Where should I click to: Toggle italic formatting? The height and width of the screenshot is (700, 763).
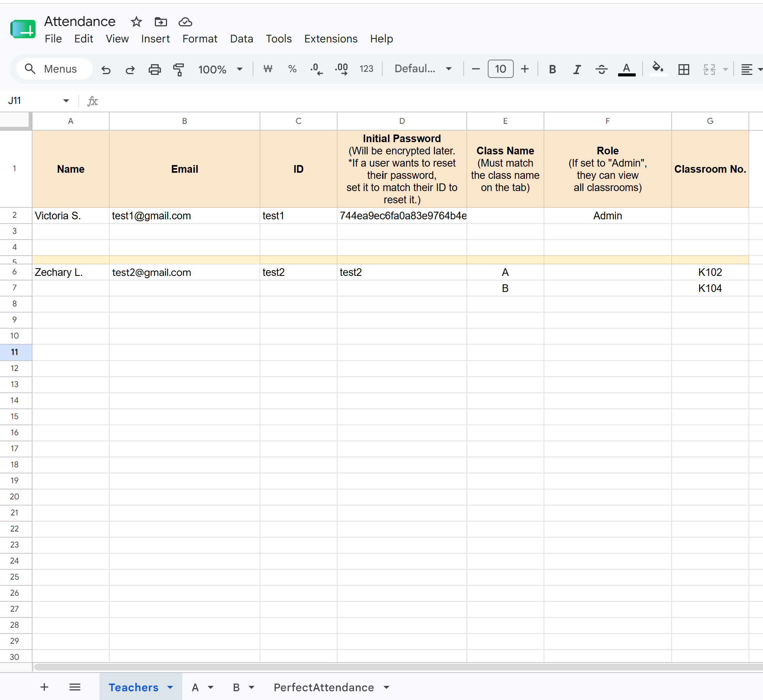coord(577,69)
